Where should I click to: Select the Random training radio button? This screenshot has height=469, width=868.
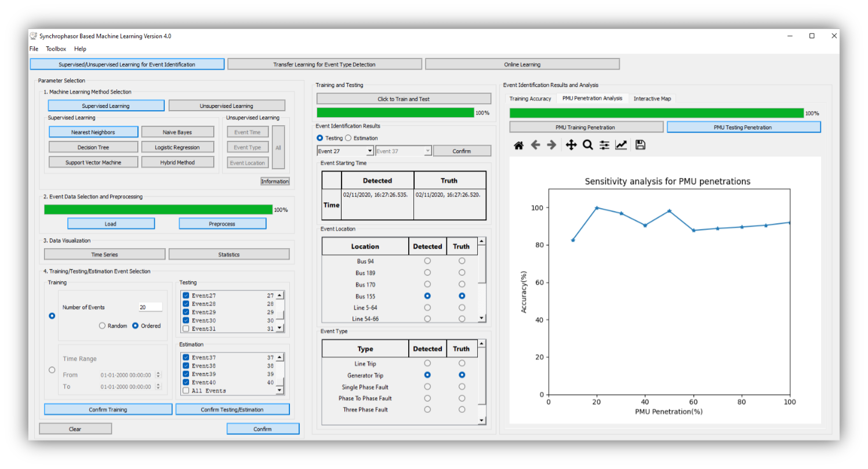point(103,326)
